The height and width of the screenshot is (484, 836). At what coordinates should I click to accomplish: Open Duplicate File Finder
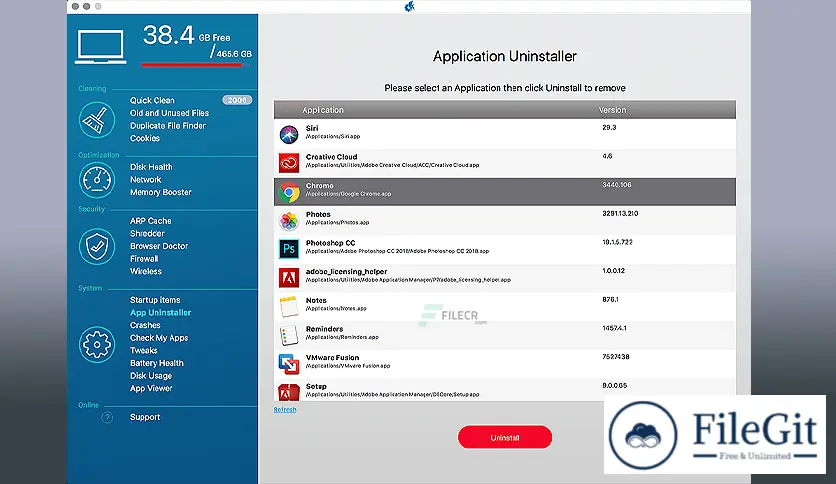pyautogui.click(x=168, y=126)
